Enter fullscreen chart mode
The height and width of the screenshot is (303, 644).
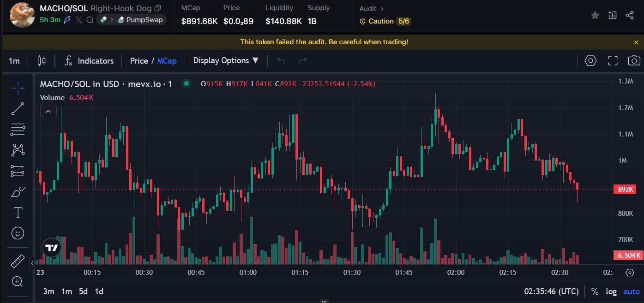pyautogui.click(x=613, y=61)
